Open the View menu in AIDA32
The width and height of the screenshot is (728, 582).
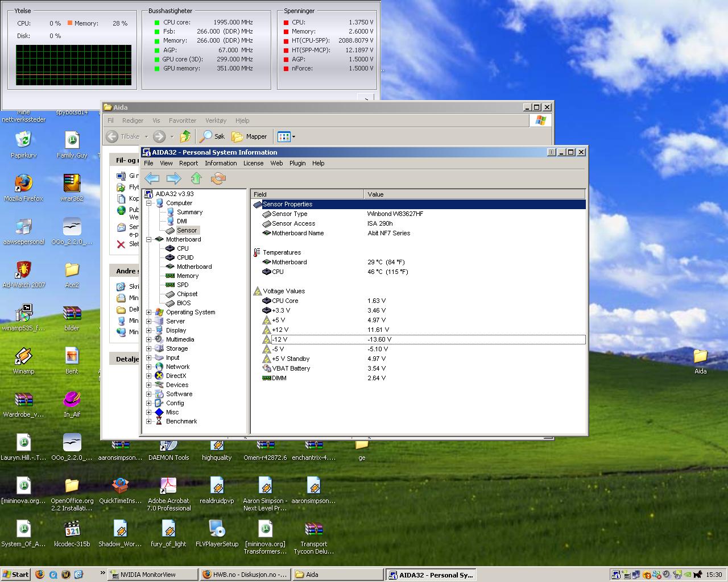(166, 163)
